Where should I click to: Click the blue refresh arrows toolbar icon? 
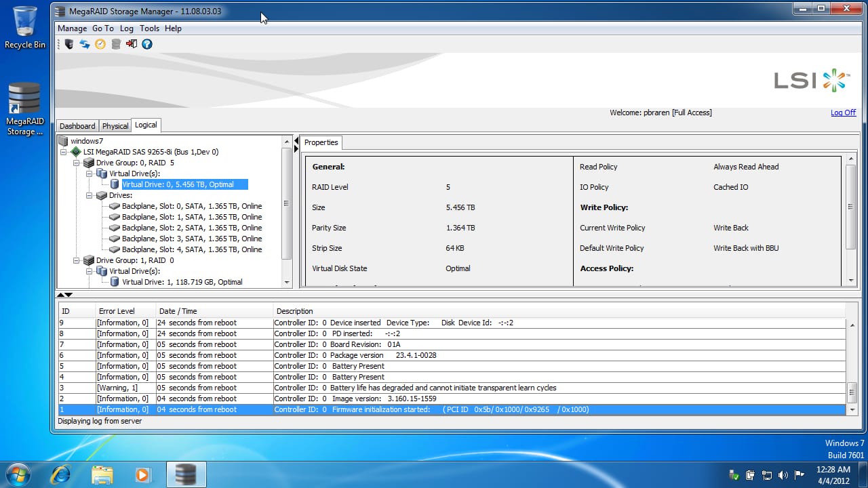pyautogui.click(x=85, y=44)
